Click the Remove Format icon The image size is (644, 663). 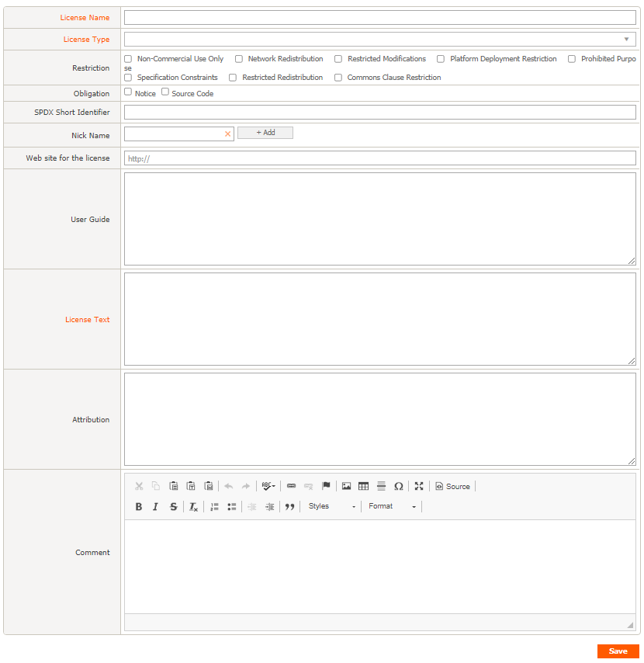pyautogui.click(x=193, y=506)
